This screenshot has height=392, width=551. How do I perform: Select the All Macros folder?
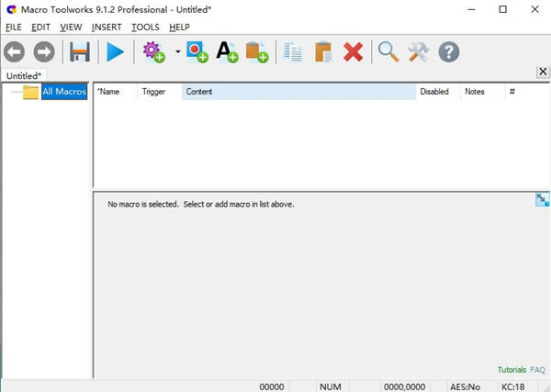[64, 92]
